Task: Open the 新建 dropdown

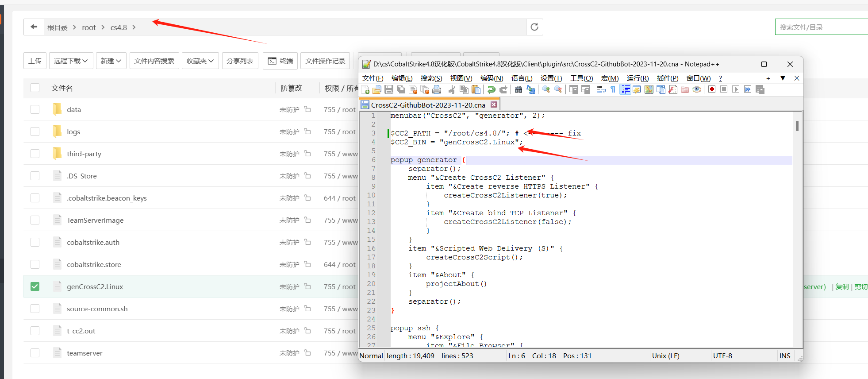Action: pos(111,61)
